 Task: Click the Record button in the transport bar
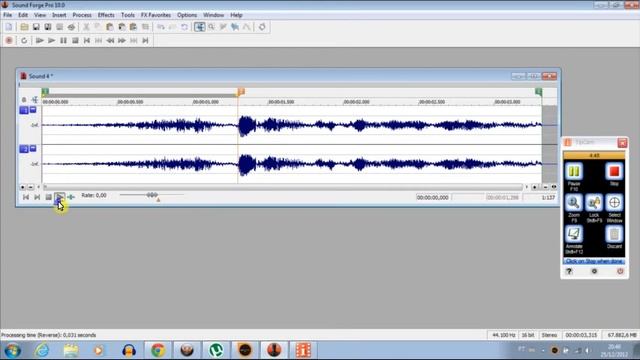tap(9, 40)
